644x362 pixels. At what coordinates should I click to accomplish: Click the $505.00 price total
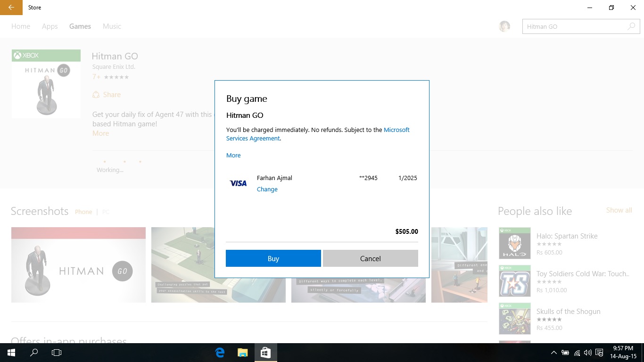pos(407,232)
